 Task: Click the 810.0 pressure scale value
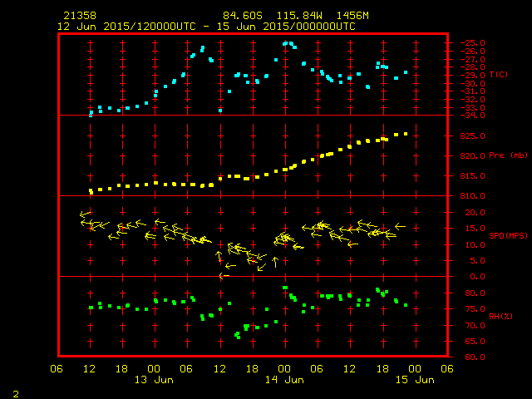472,196
